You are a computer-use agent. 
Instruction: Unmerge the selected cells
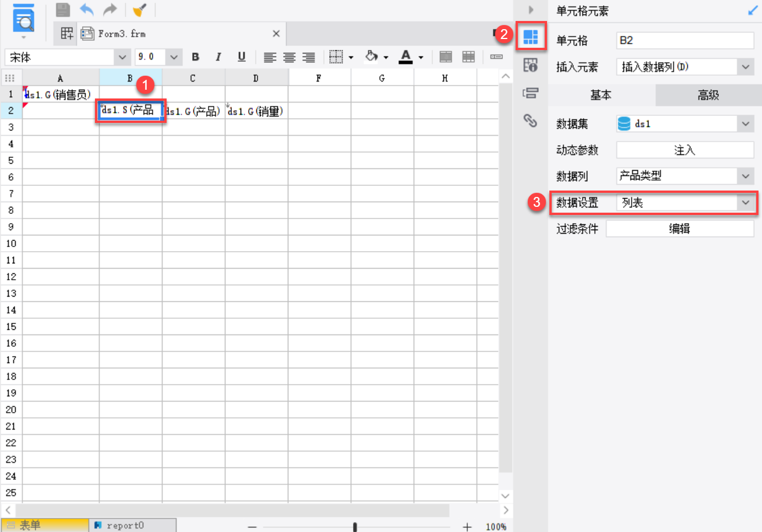468,57
